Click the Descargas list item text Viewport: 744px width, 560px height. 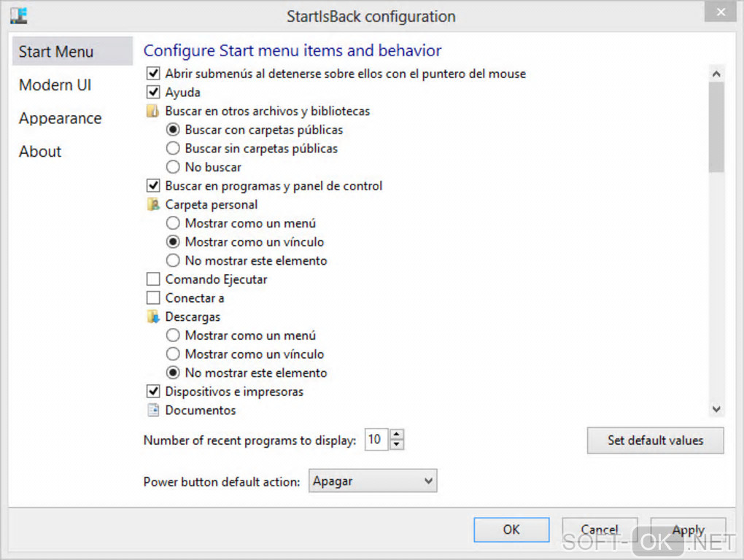pyautogui.click(x=193, y=316)
